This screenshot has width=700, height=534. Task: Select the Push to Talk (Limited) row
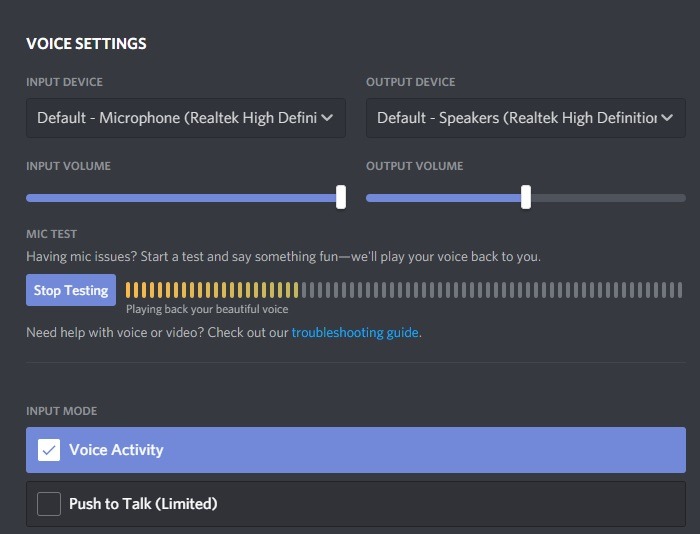tap(356, 504)
